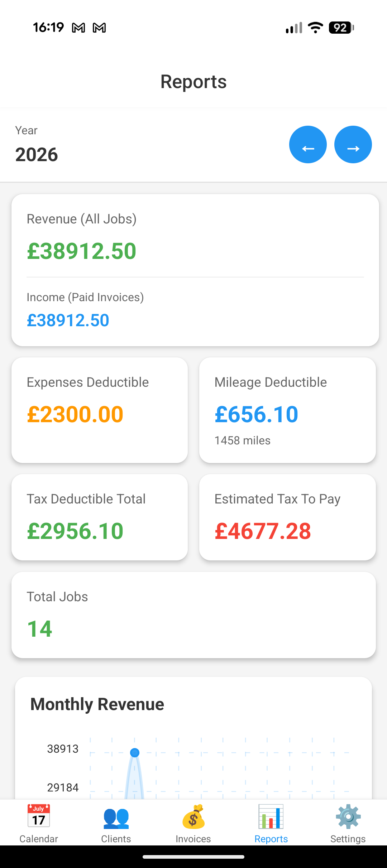The height and width of the screenshot is (868, 387).
Task: Open the Clients people icon
Action: point(116,818)
